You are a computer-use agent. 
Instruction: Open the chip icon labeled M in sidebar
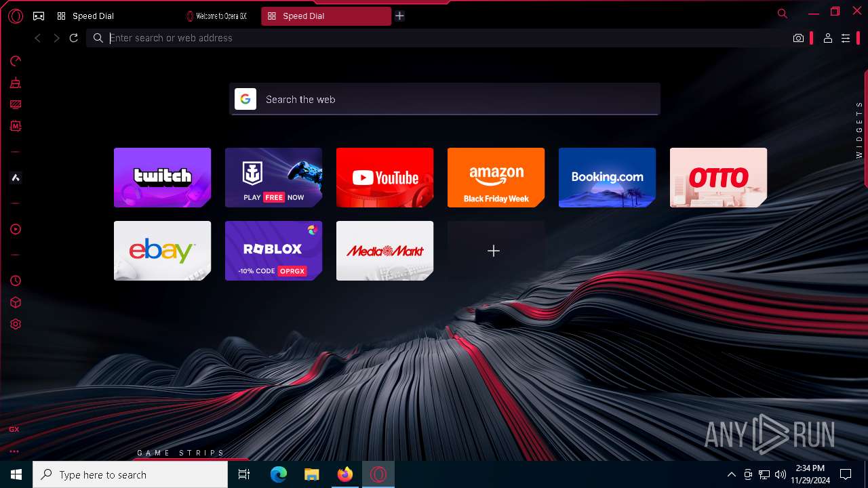tap(15, 126)
